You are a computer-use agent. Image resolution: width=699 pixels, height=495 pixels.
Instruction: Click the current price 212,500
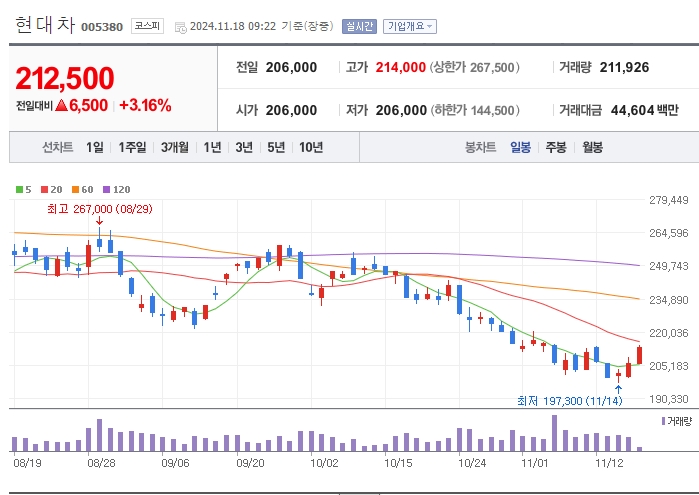click(x=65, y=78)
